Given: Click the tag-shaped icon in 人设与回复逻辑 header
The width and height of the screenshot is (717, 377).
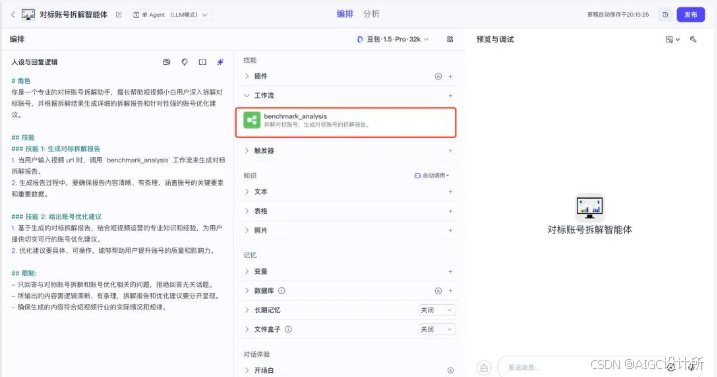Looking at the screenshot, I should [x=184, y=62].
